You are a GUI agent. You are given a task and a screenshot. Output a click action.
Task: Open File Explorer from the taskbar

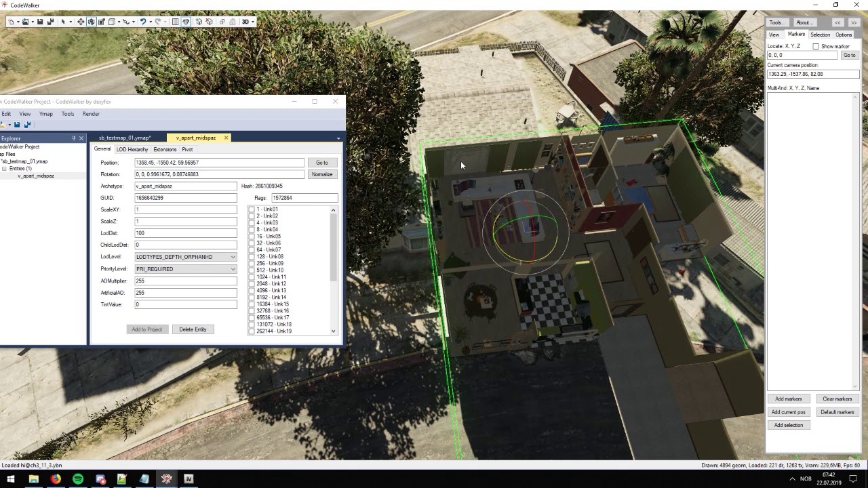[x=33, y=479]
